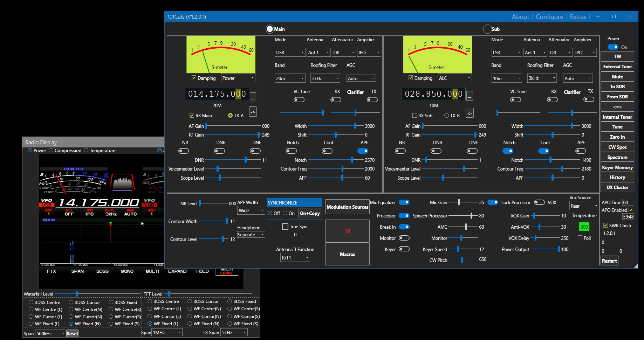This screenshot has height=340, width=644.
Task: Click the Main frequency field 014.175.000
Action: (x=217, y=94)
